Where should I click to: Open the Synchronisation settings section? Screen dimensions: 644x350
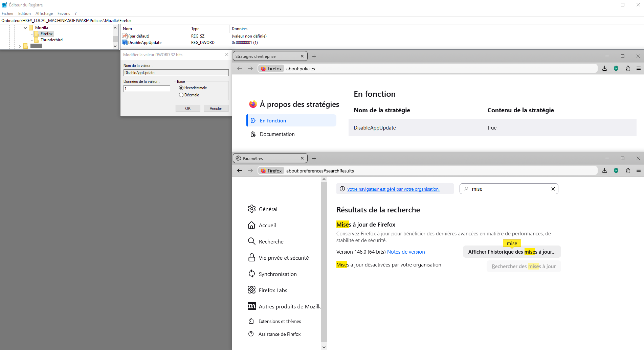277,274
